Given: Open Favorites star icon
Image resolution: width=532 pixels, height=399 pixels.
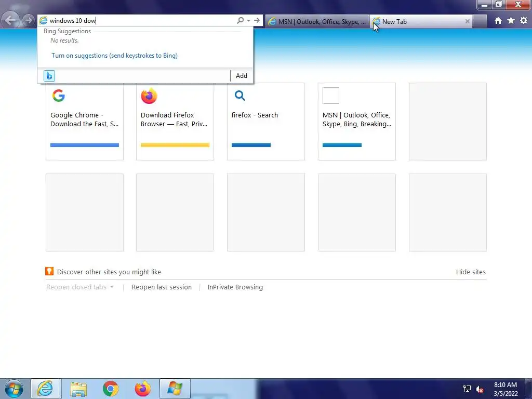Looking at the screenshot, I should pos(511,21).
